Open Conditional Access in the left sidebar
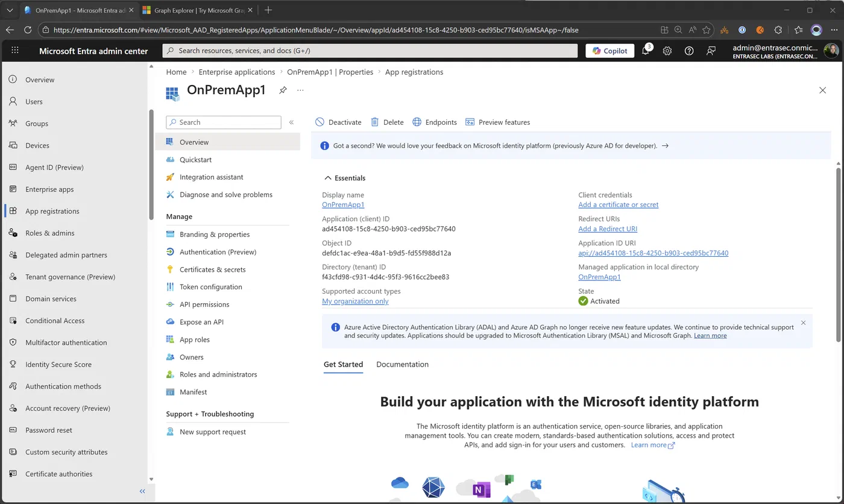844x504 pixels. point(55,321)
